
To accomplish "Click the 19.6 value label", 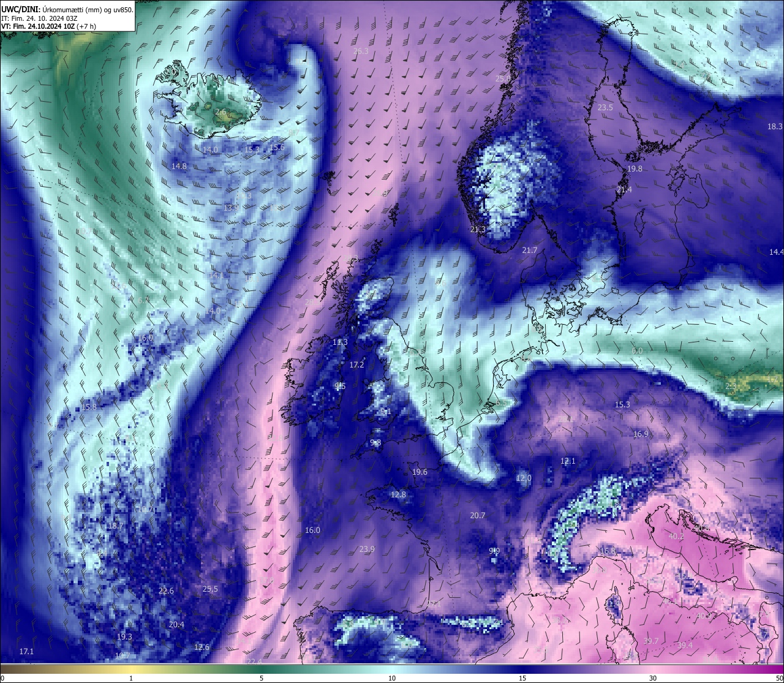I will coord(420,472).
